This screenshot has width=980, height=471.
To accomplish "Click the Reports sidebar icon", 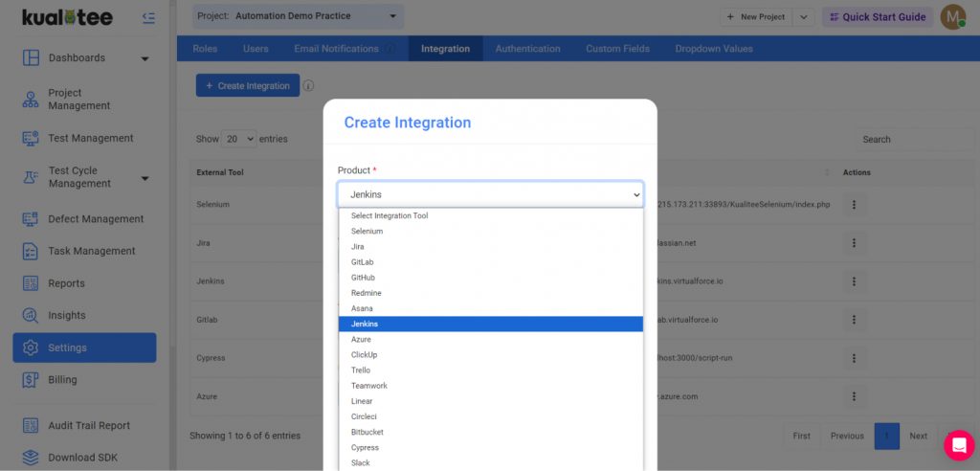I will tap(31, 283).
